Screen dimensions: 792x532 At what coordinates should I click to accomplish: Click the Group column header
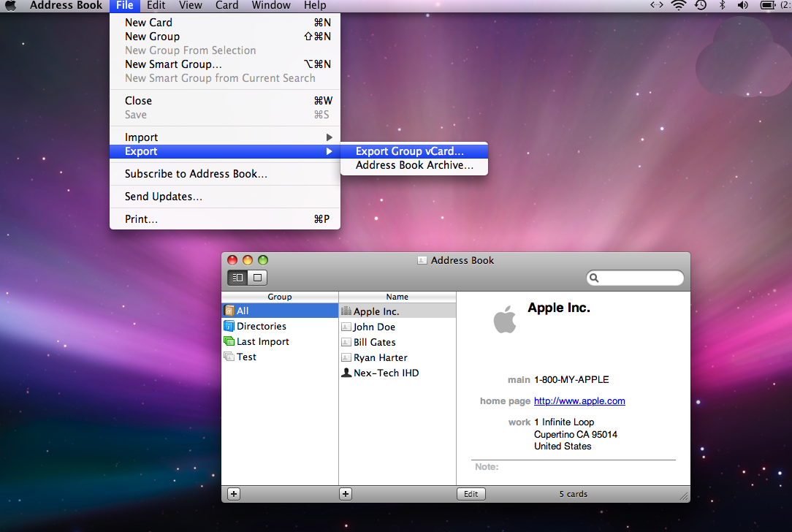click(x=280, y=297)
